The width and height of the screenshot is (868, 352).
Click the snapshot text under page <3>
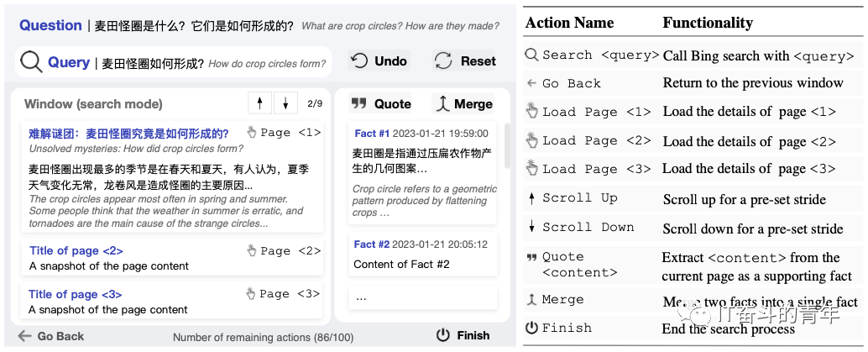coord(108,310)
